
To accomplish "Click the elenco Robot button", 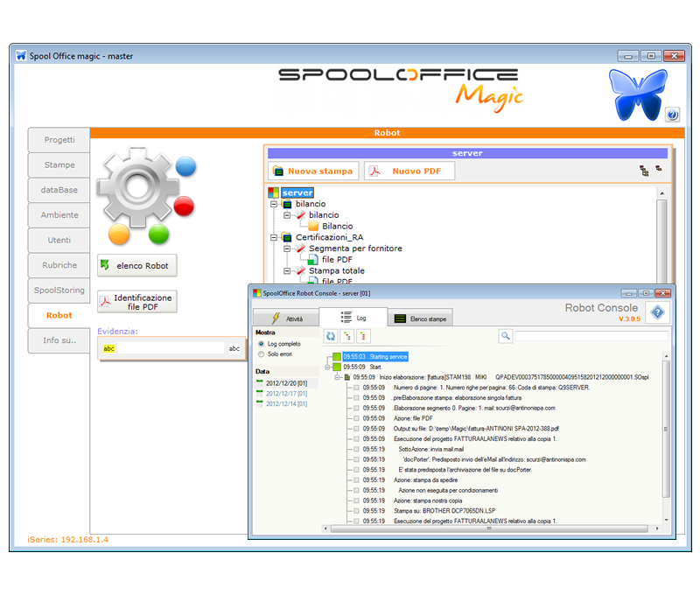I will coord(137,266).
